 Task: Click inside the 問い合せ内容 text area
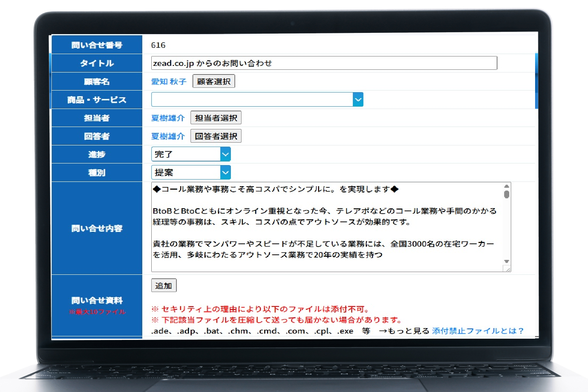point(325,227)
